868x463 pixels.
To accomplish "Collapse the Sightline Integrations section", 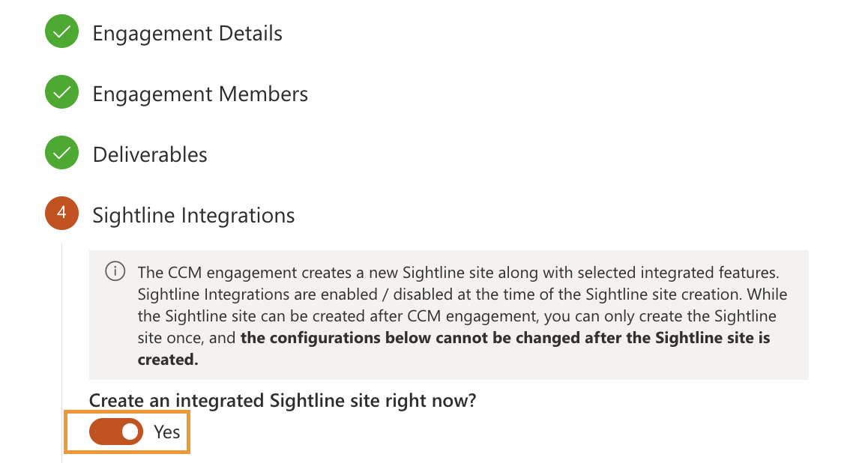I will [193, 215].
